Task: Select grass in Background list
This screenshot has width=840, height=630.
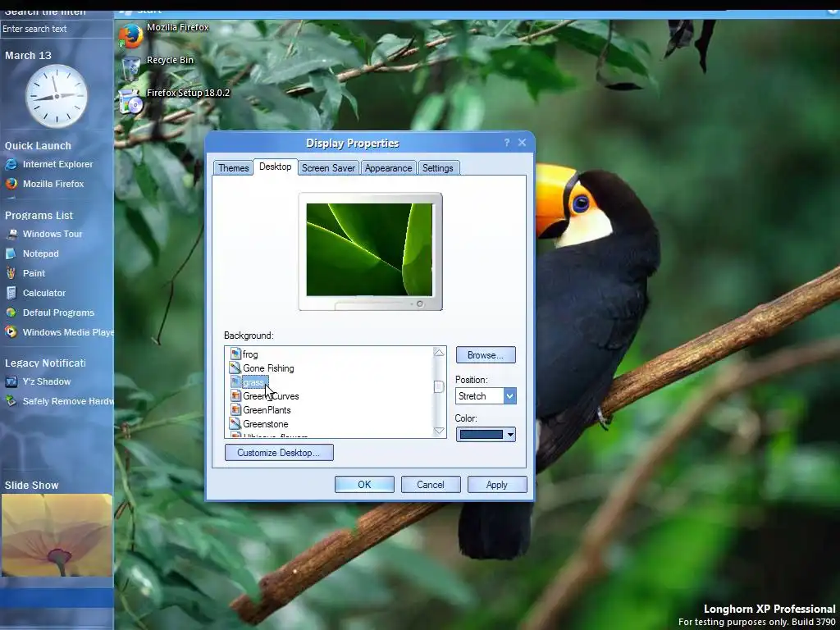Action: 255,382
